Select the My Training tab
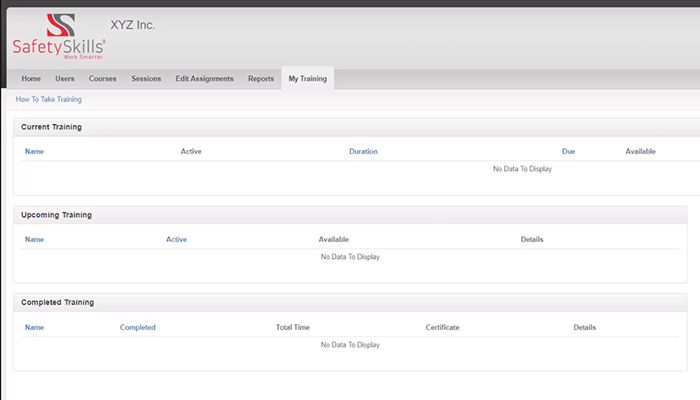This screenshot has height=400, width=700. [x=307, y=79]
